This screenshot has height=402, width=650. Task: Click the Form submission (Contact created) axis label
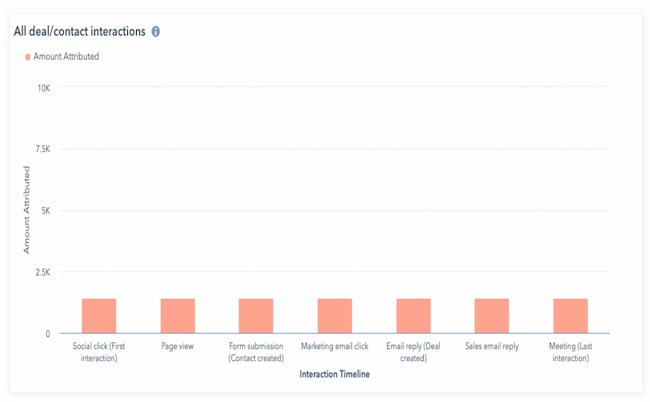tap(256, 351)
